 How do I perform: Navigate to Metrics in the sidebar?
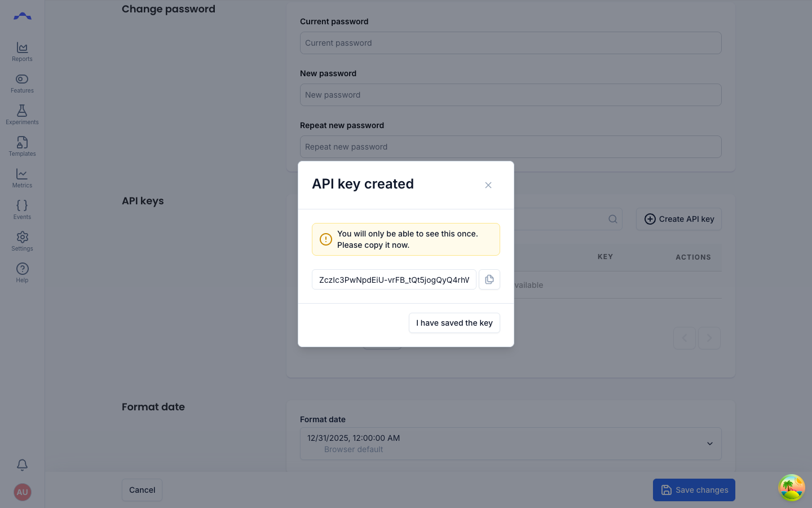pos(22,178)
